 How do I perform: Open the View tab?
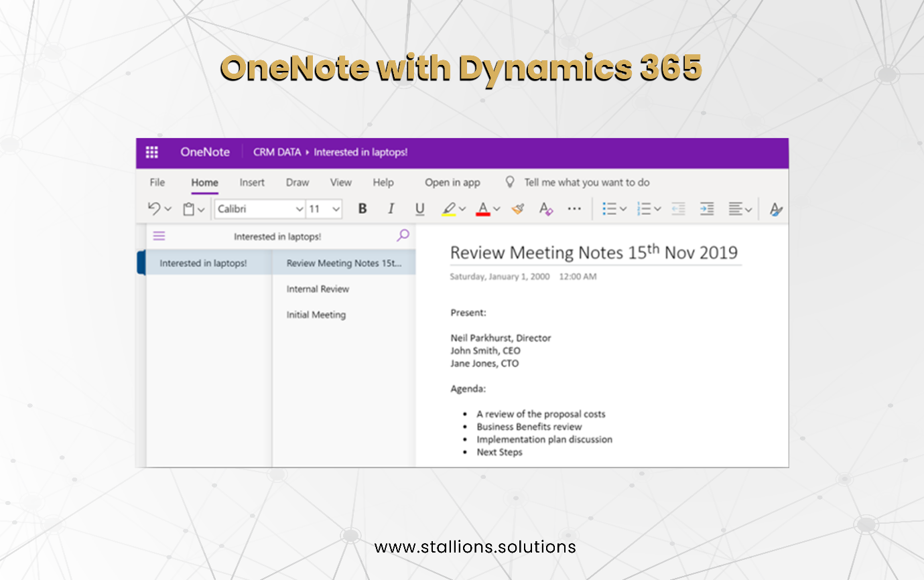point(340,182)
